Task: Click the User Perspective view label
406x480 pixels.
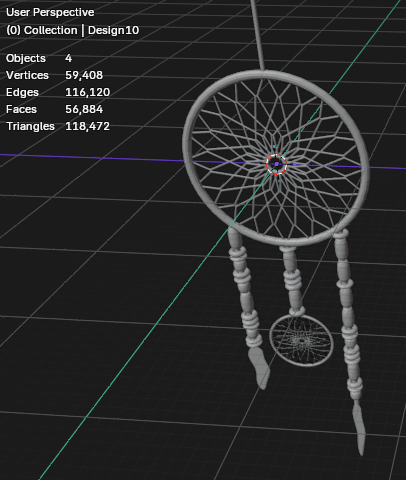Action: (x=50, y=12)
